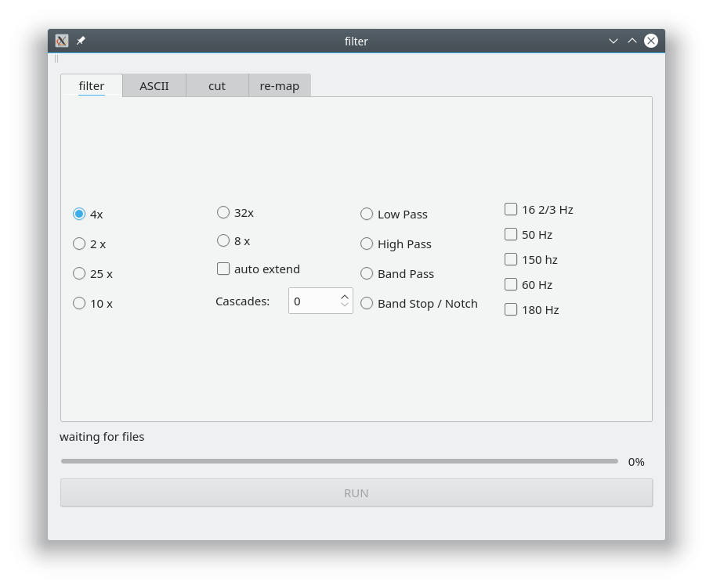Click the toolbar drag handle below title bar
The width and height of the screenshot is (713, 588).
(x=56, y=59)
